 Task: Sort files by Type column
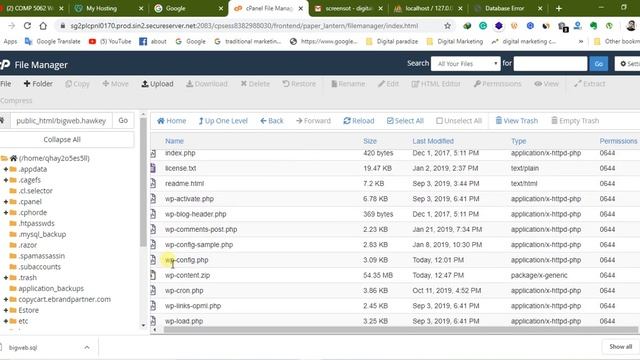[x=519, y=141]
